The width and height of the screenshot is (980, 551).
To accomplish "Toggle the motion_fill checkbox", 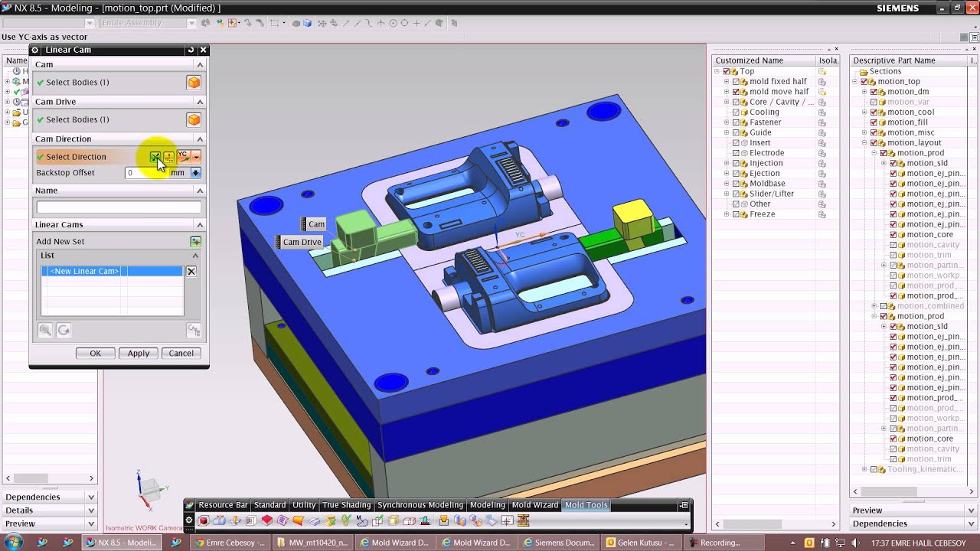I will [x=874, y=122].
